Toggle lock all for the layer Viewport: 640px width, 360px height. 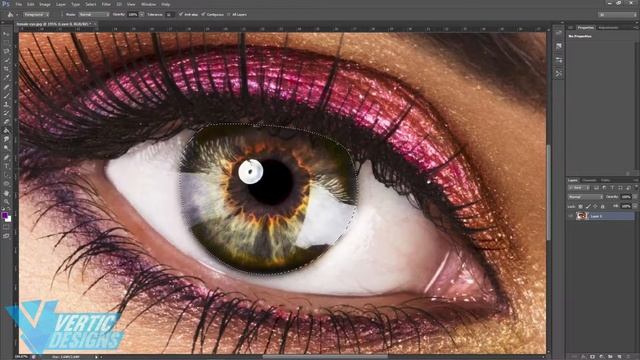602,207
